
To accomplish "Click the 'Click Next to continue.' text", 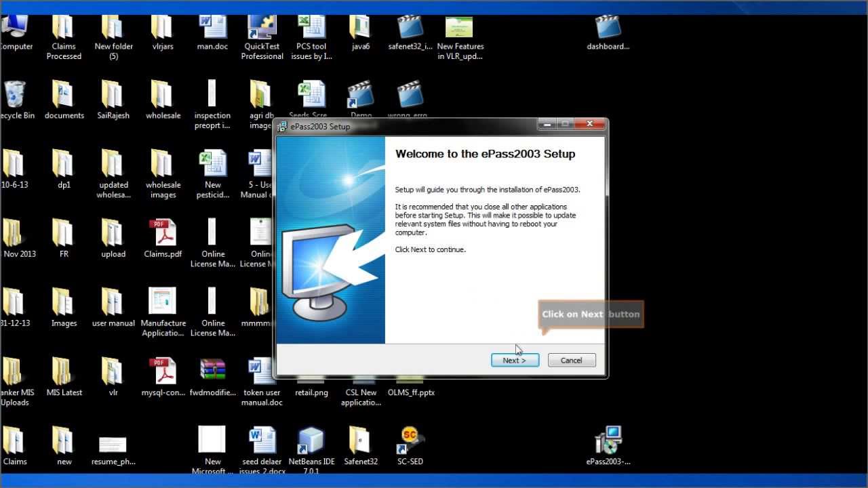I will pos(431,249).
